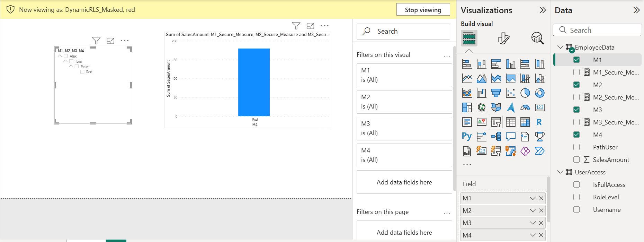The image size is (644, 242).
Task: Tick the Alex checkbox in the slicer
Action: point(66,56)
